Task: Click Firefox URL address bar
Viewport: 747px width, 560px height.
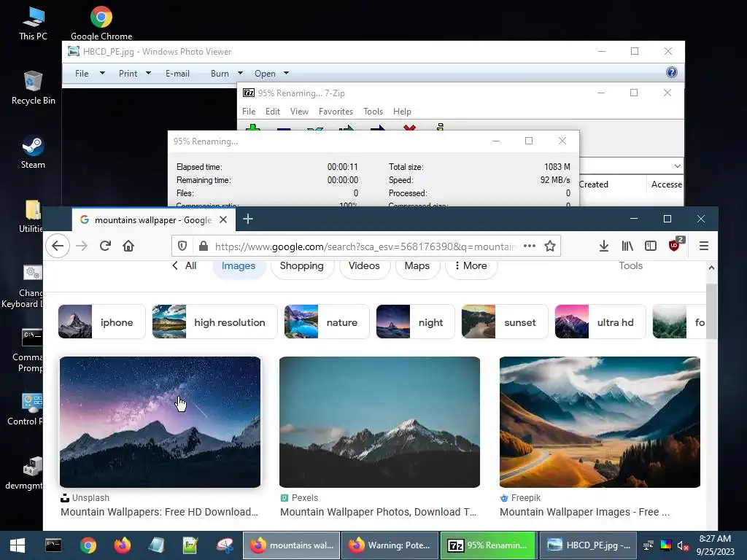Action: (x=365, y=246)
